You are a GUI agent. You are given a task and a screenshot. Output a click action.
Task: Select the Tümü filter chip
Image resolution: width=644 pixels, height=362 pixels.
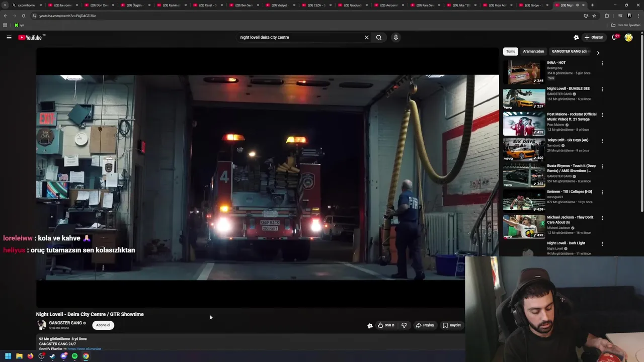coord(511,51)
